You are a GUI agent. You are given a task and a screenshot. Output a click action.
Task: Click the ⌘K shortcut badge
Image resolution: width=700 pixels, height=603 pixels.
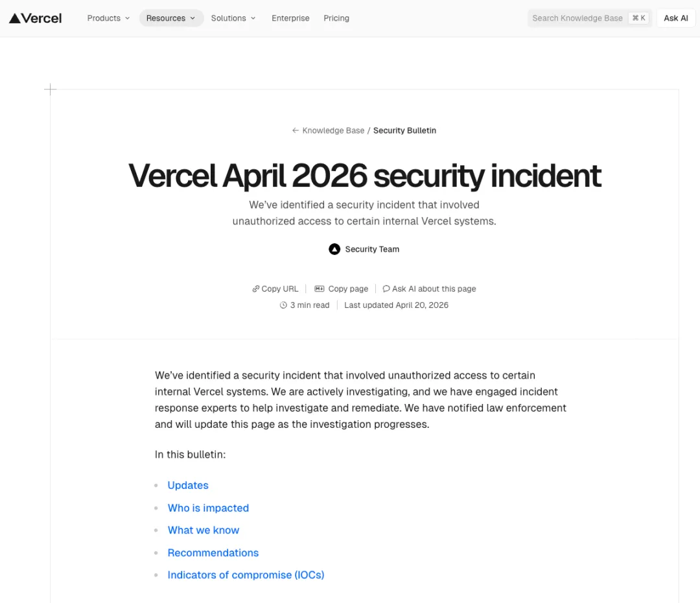[639, 18]
